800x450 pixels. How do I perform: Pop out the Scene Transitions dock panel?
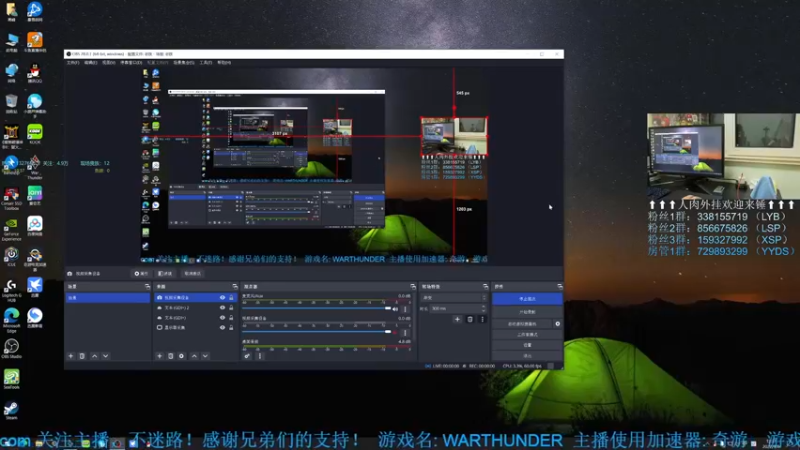point(485,287)
